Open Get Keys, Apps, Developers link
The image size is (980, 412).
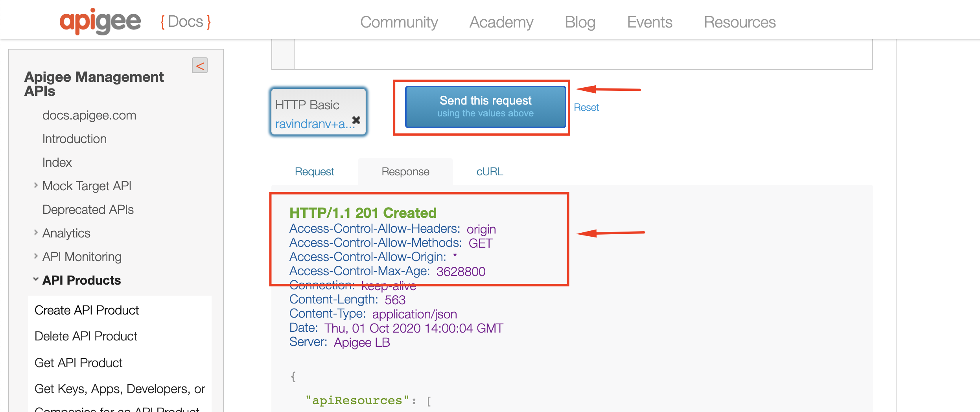[x=120, y=389]
